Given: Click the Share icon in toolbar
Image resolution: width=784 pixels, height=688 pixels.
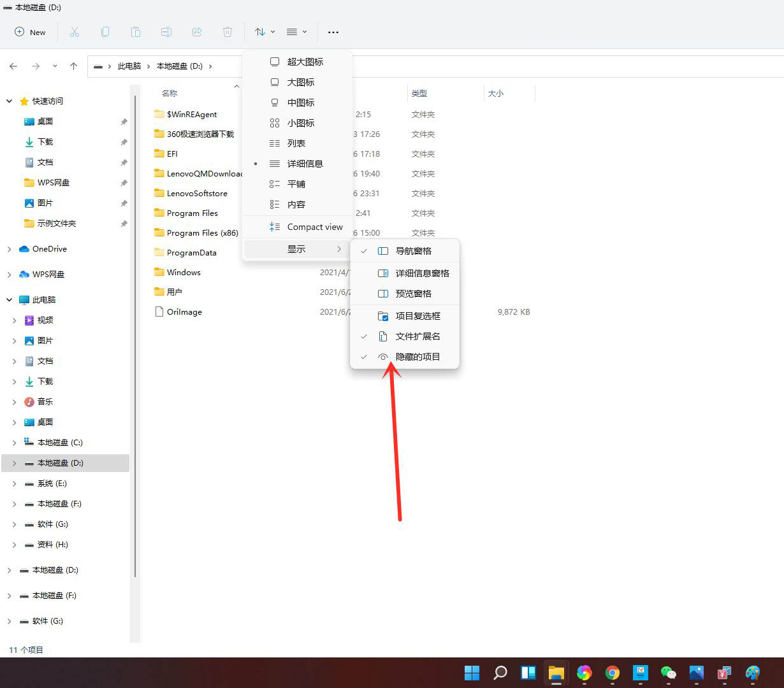Looking at the screenshot, I should (x=197, y=32).
